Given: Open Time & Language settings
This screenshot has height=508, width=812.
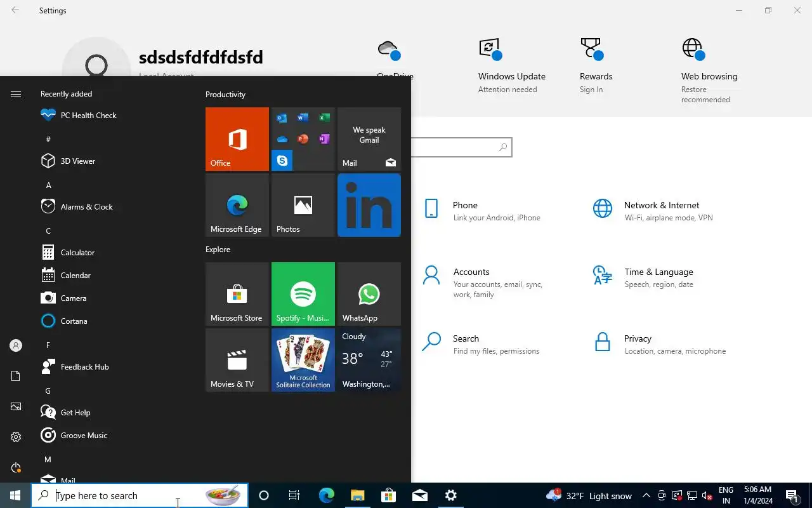Looking at the screenshot, I should pyautogui.click(x=653, y=277).
